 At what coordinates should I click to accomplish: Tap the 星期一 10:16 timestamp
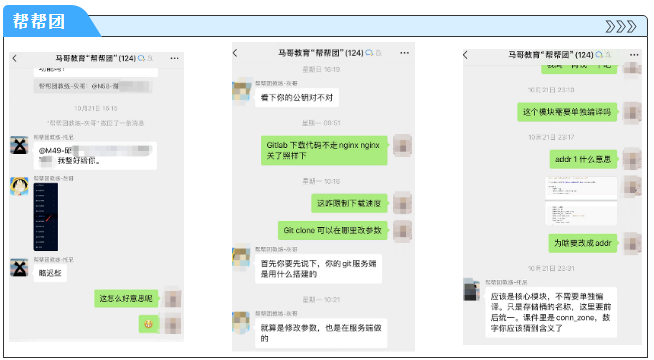tap(321, 181)
